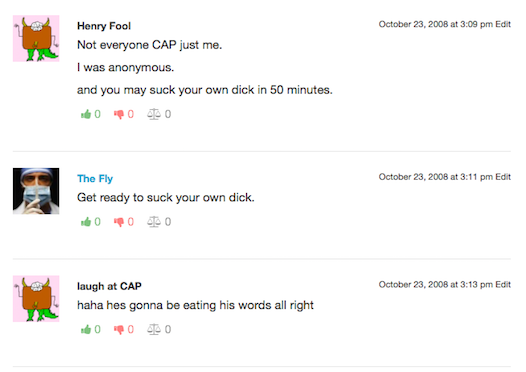Click laugh at CAP's monster avatar

pyautogui.click(x=36, y=299)
